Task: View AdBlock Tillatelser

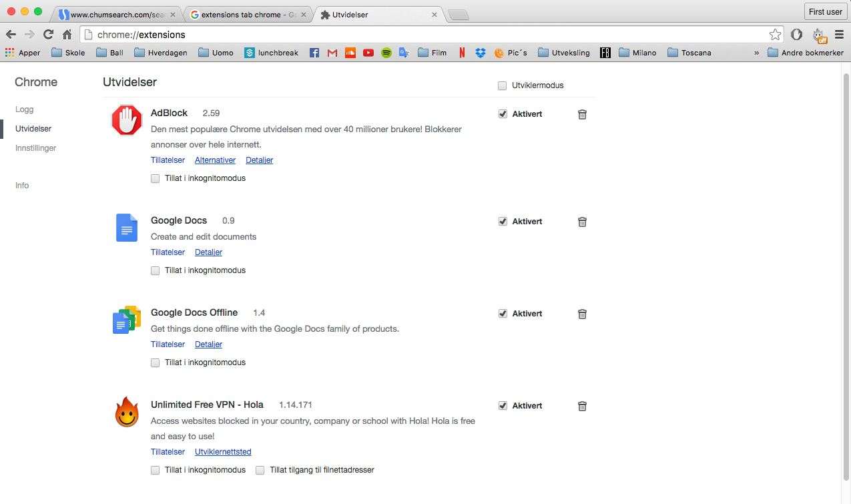Action: 168,160
